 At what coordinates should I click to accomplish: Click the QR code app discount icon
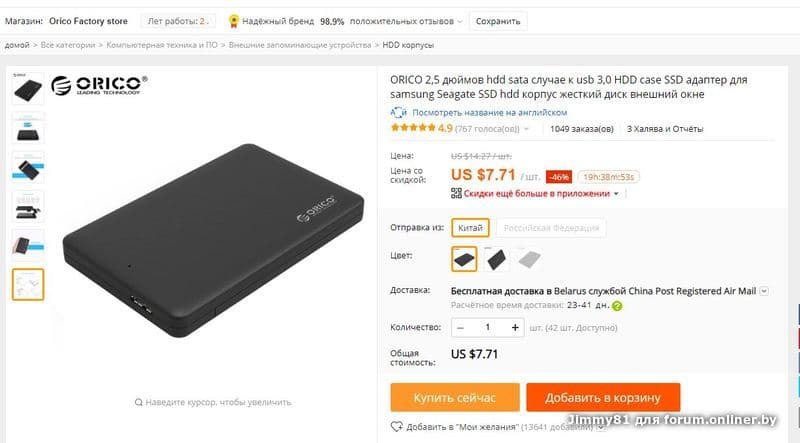[x=456, y=193]
